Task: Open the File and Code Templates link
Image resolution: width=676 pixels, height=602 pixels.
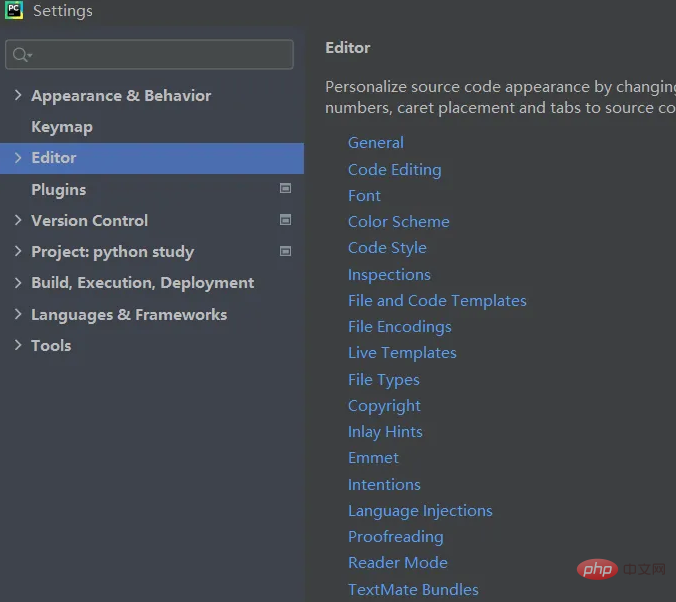Action: click(437, 301)
